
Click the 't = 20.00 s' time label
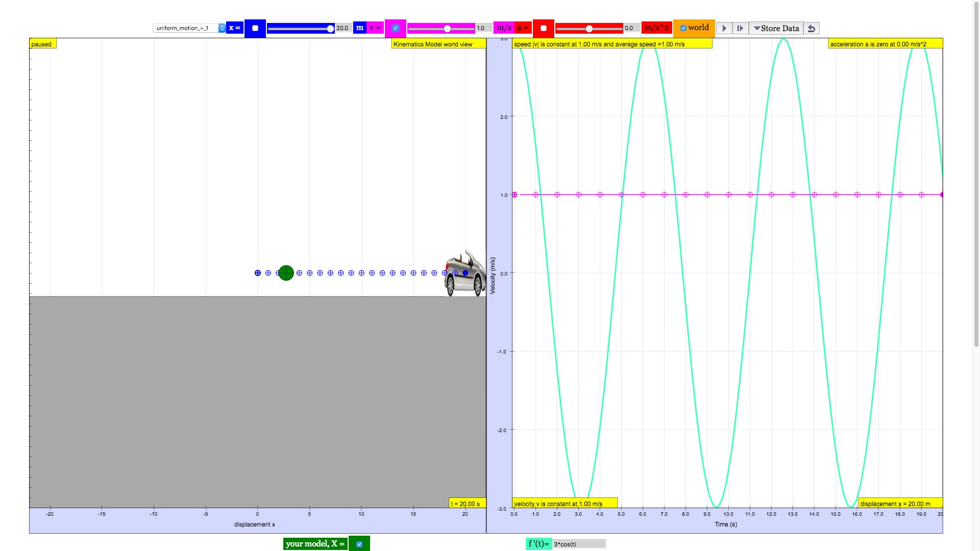pyautogui.click(x=467, y=503)
